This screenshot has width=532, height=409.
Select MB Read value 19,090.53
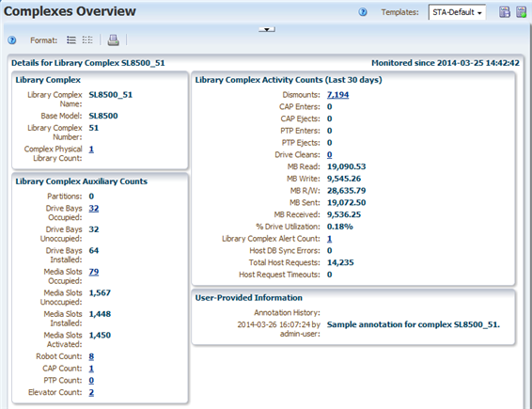pyautogui.click(x=347, y=166)
